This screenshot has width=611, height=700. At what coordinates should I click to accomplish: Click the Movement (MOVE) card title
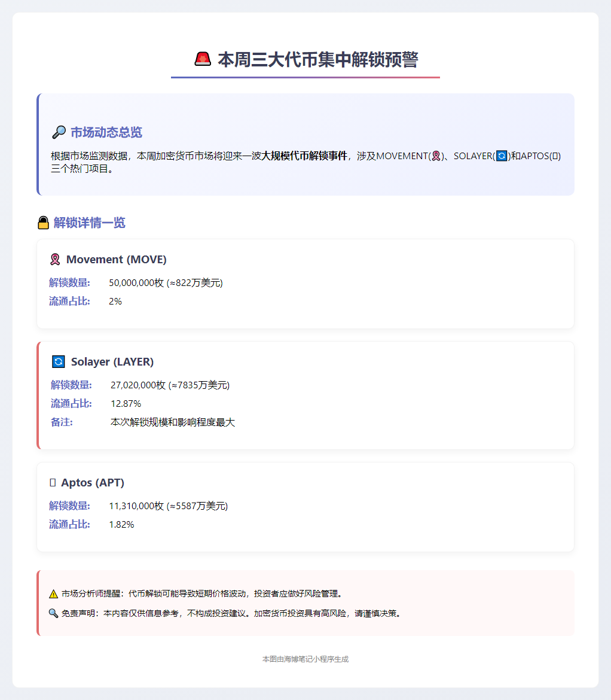117,260
